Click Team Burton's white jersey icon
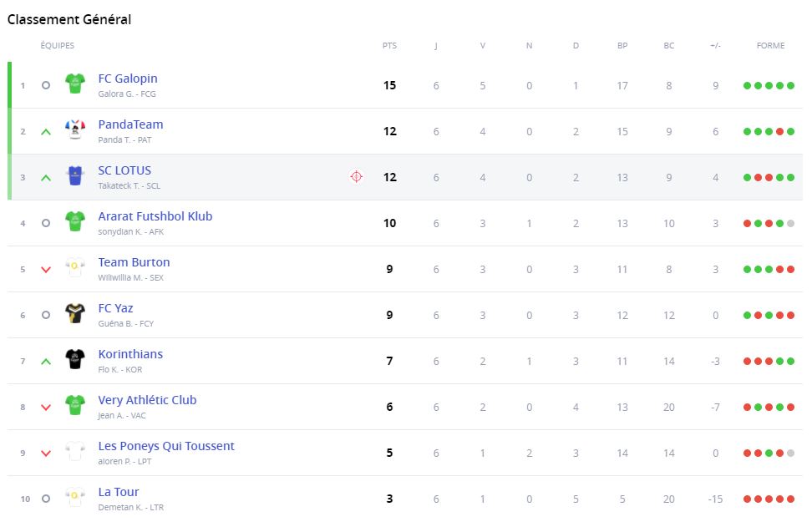812x522 pixels. coord(75,268)
